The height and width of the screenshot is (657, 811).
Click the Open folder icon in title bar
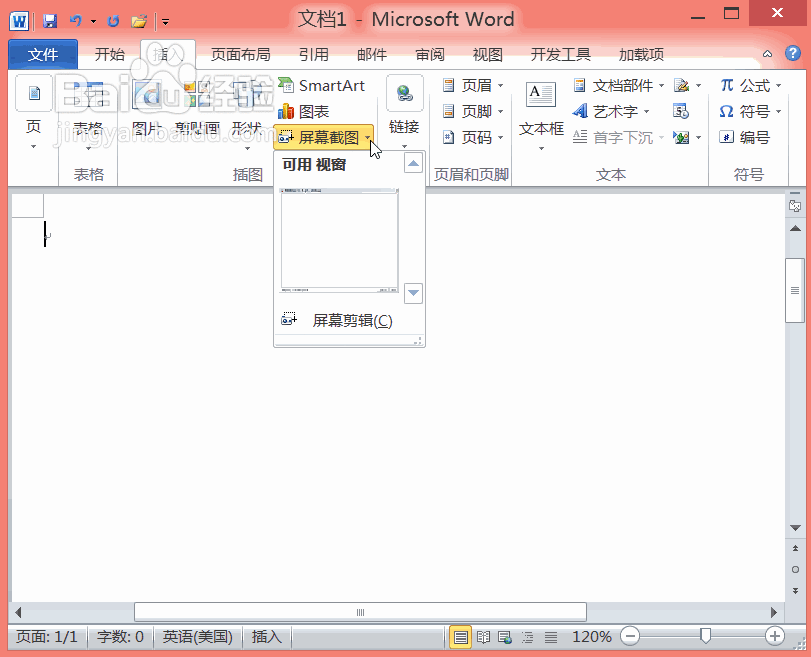tap(139, 21)
